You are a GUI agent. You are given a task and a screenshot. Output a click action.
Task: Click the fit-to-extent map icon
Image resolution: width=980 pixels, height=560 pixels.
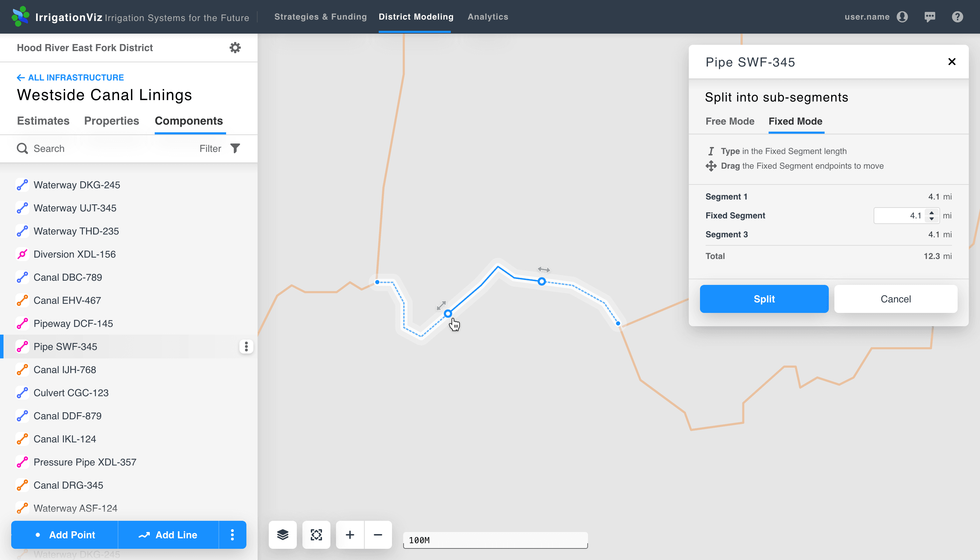click(316, 534)
